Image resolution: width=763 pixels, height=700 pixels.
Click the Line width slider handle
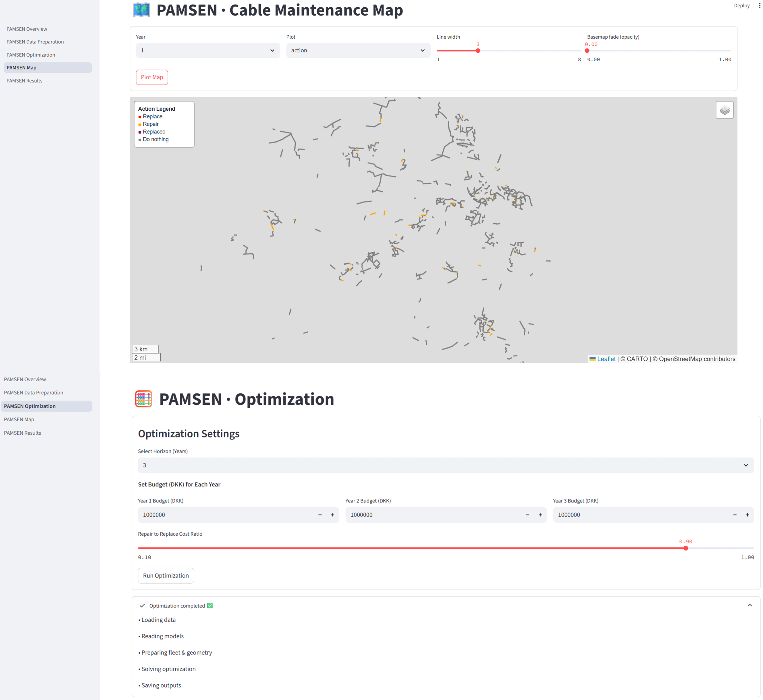(x=478, y=51)
